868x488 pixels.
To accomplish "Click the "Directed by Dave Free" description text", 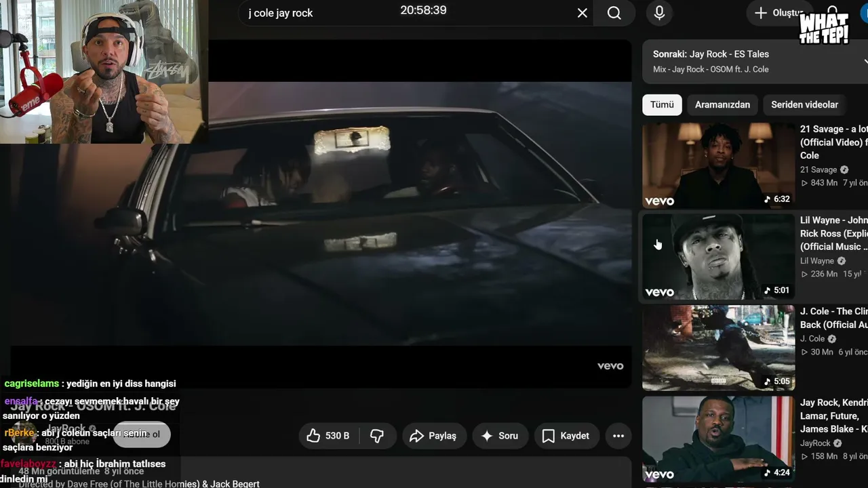I will pos(139,483).
